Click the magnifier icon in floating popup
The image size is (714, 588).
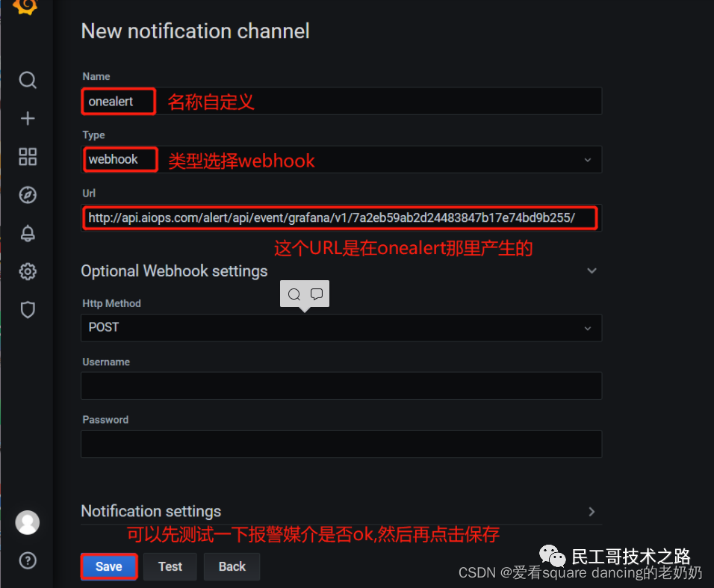(x=294, y=294)
